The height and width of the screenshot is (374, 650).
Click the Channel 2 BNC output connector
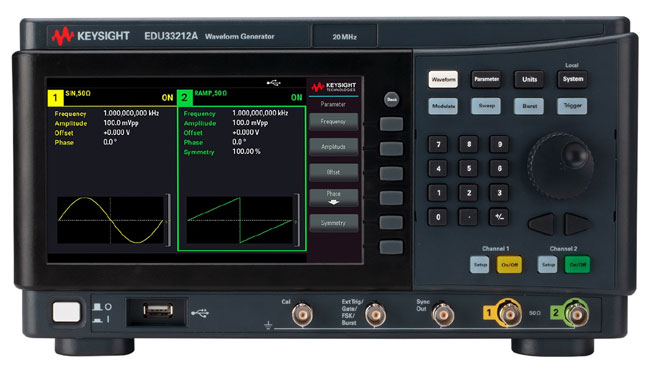[x=577, y=314]
